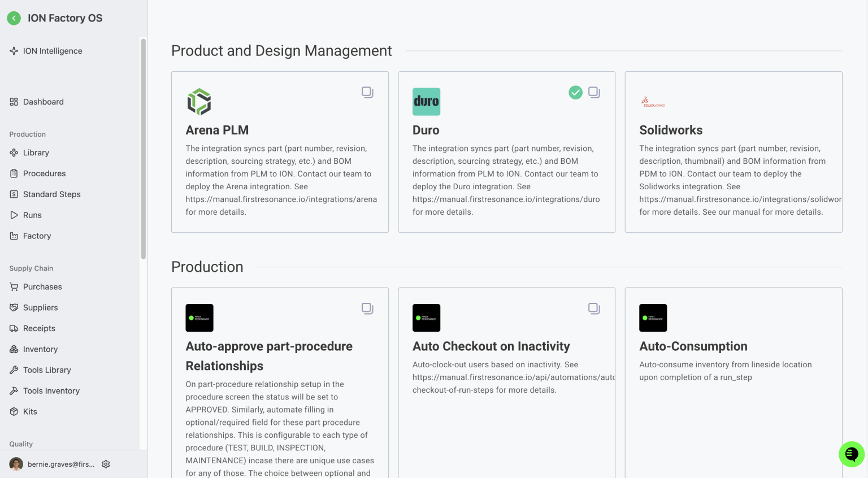
Task: Click the ION Factory OS title
Action: (65, 18)
